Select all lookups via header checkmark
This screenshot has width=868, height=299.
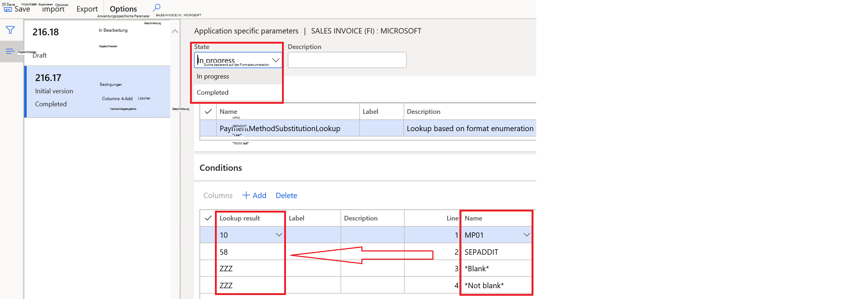click(x=208, y=112)
